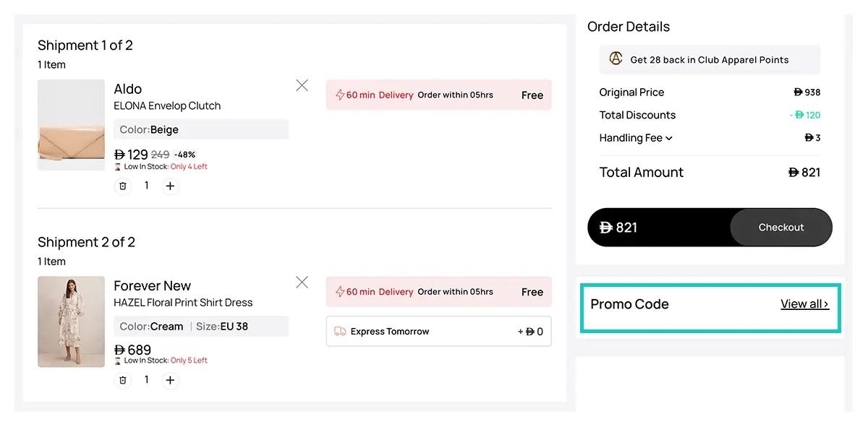Click the Get 28 back in Club Apparel Points banner
The width and height of the screenshot is (868, 427).
pos(710,59)
